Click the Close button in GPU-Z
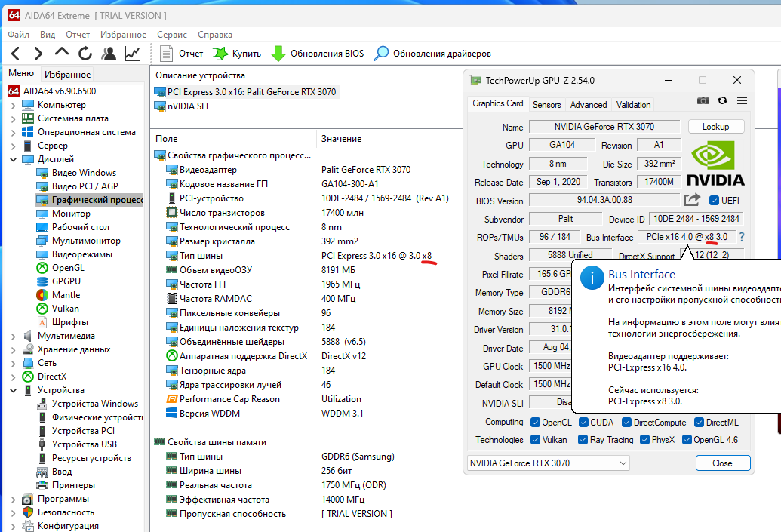This screenshot has width=781, height=532. 723,463
